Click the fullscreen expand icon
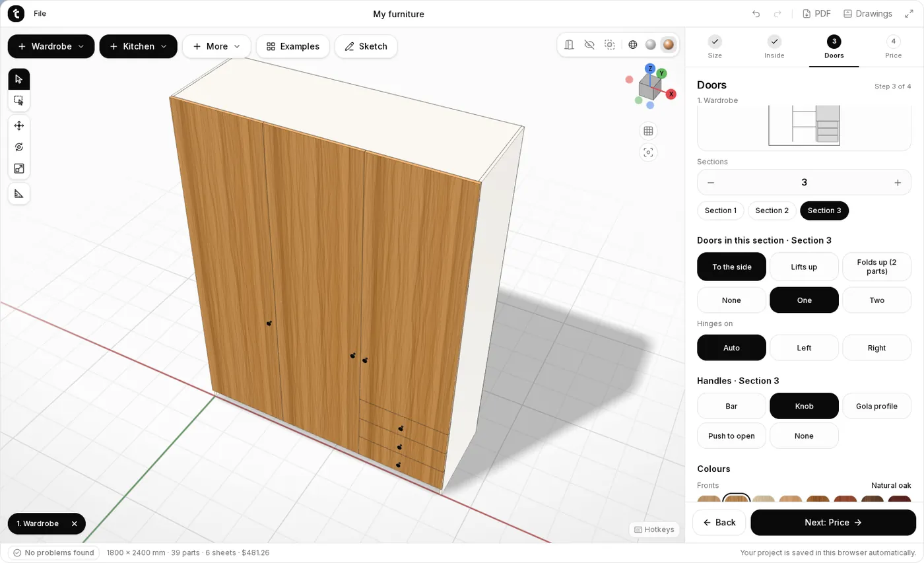 909,14
